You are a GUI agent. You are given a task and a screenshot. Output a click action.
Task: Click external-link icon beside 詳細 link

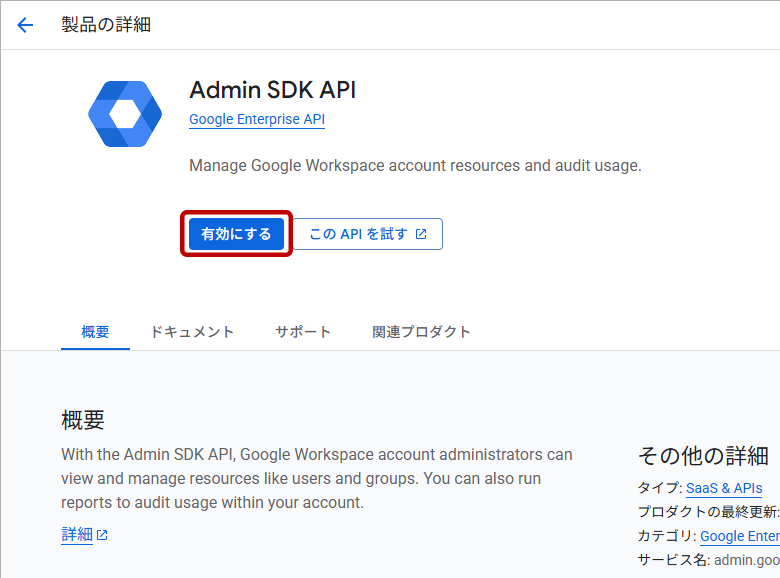[102, 535]
